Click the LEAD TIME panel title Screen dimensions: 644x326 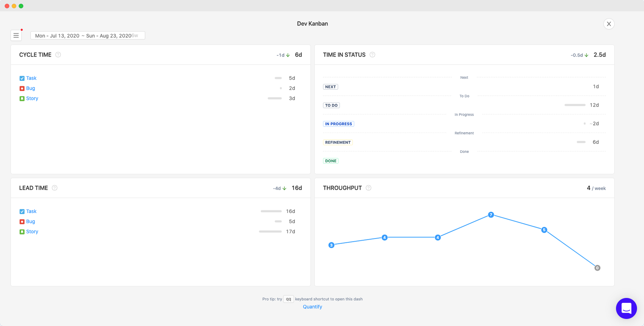pos(33,188)
